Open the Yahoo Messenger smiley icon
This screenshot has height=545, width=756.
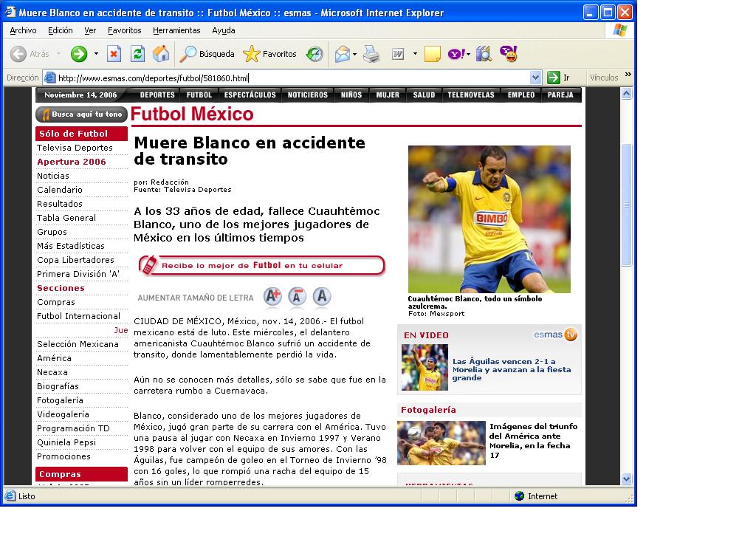pyautogui.click(x=509, y=54)
